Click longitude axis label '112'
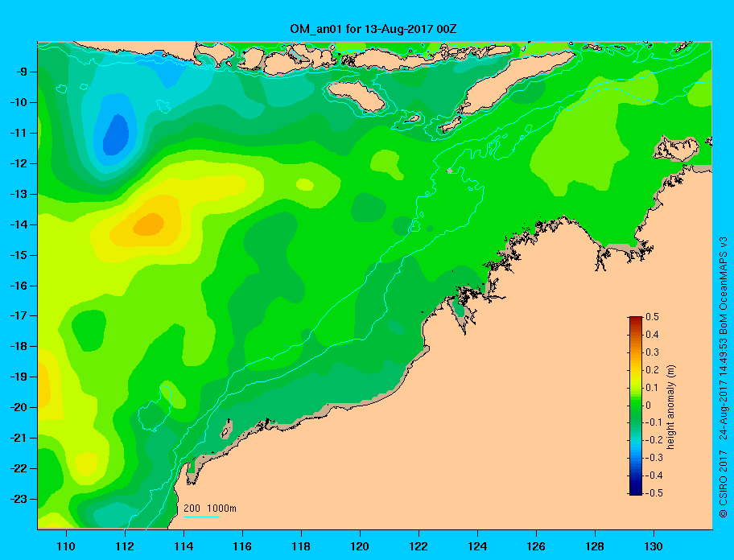The width and height of the screenshot is (734, 560). [x=125, y=546]
